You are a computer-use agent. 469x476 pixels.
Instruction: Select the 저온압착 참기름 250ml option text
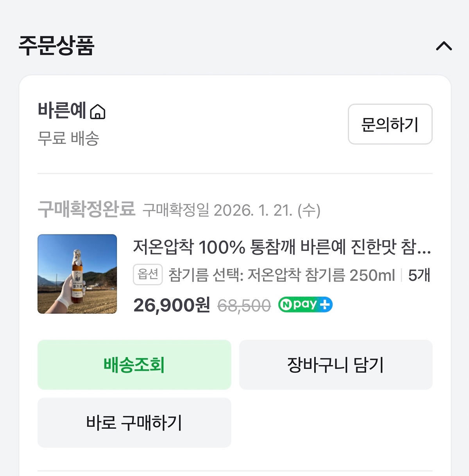pyautogui.click(x=281, y=275)
